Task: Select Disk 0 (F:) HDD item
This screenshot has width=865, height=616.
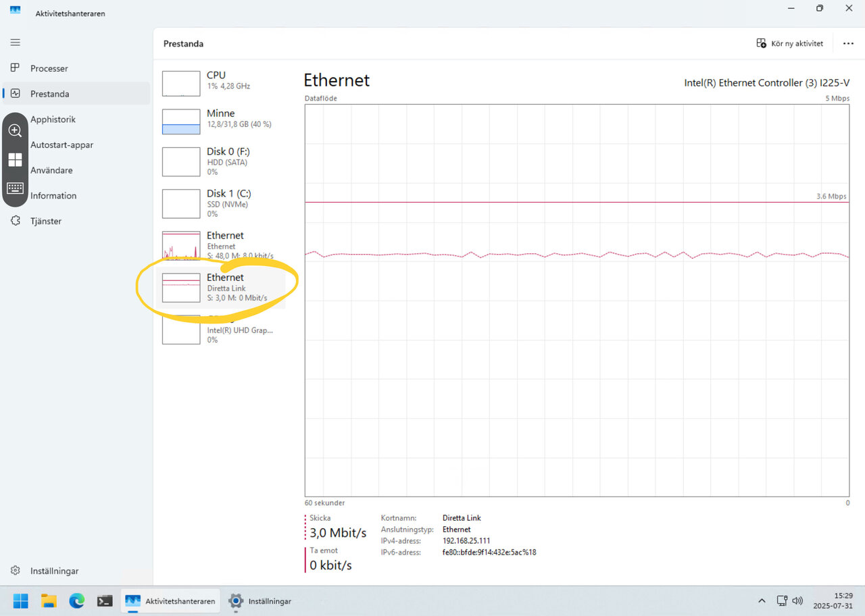Action: coord(216,161)
